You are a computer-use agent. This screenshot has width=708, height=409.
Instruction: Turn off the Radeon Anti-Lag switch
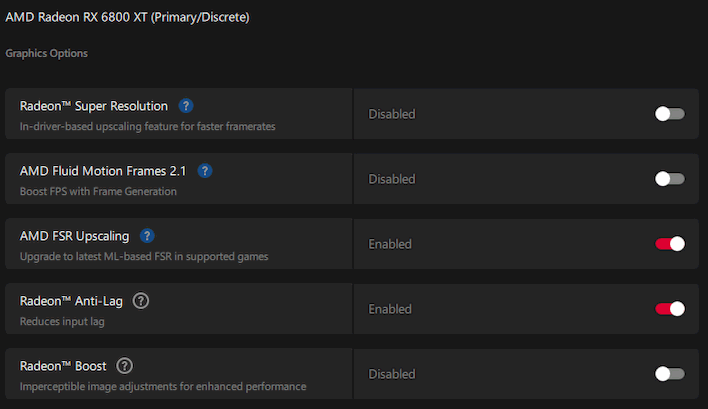coord(670,309)
